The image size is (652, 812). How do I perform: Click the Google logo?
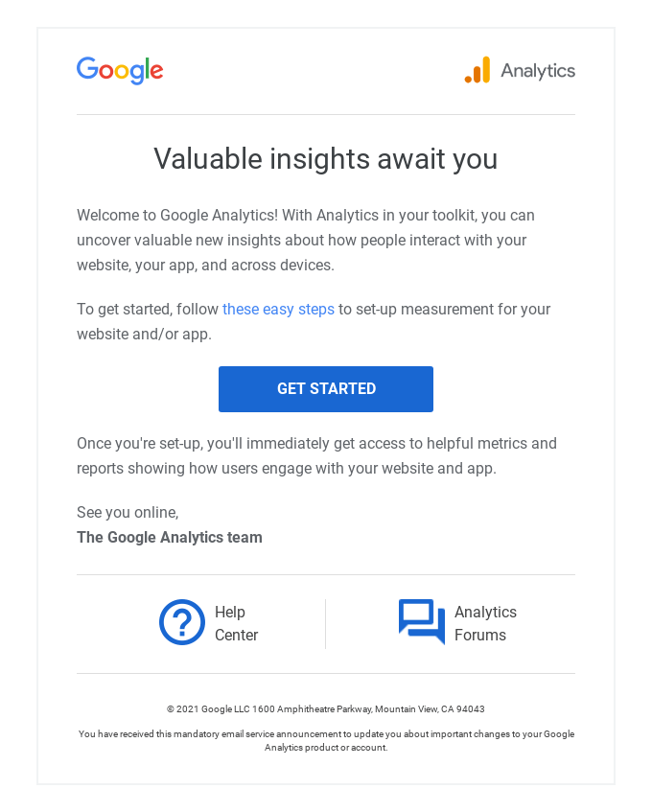click(x=119, y=70)
